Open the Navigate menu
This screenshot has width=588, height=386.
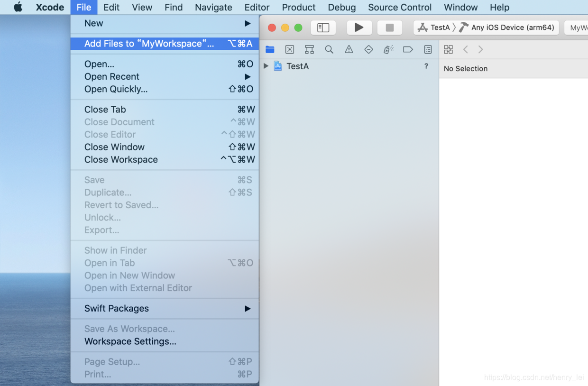pyautogui.click(x=213, y=7)
